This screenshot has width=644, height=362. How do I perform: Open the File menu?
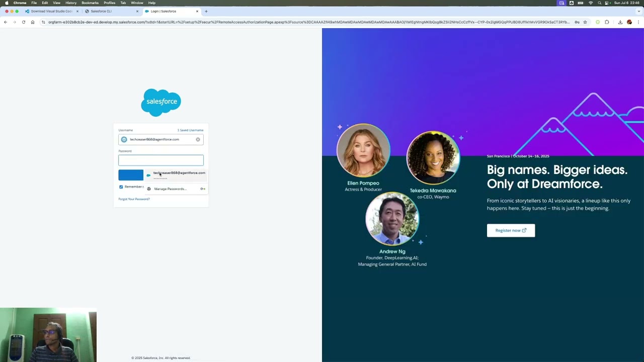pos(34,3)
